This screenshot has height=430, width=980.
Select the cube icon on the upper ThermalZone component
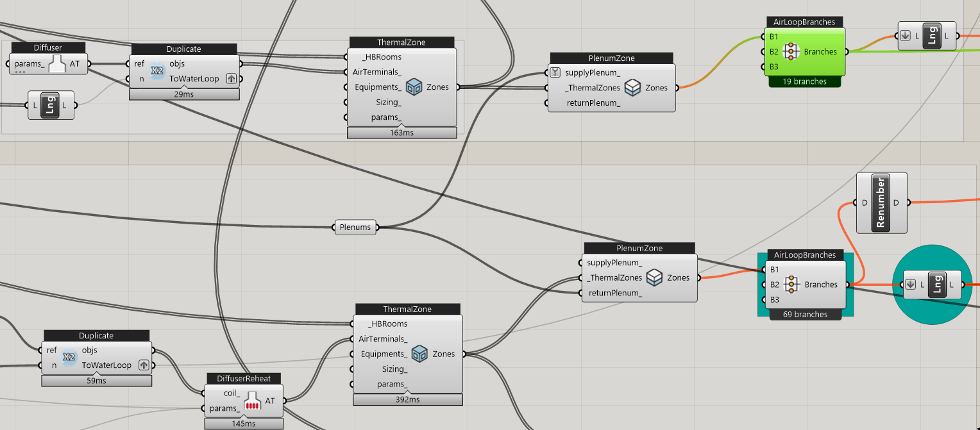coord(414,87)
